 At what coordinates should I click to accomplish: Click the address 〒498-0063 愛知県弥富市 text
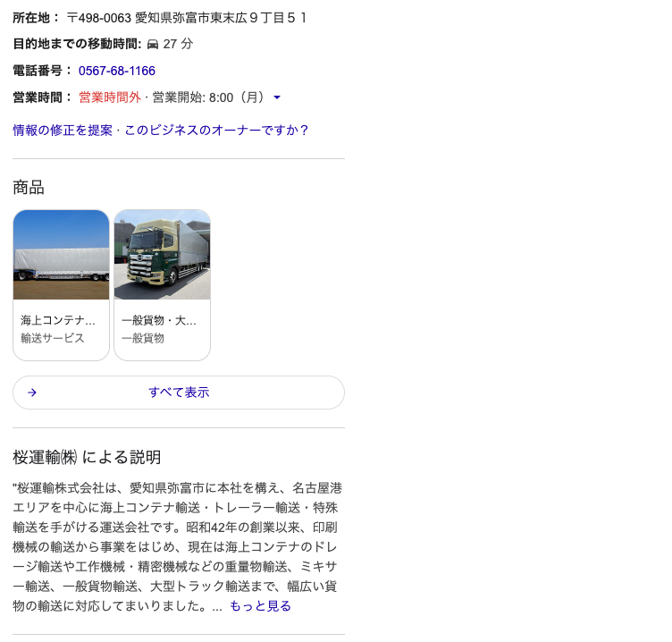(186, 18)
